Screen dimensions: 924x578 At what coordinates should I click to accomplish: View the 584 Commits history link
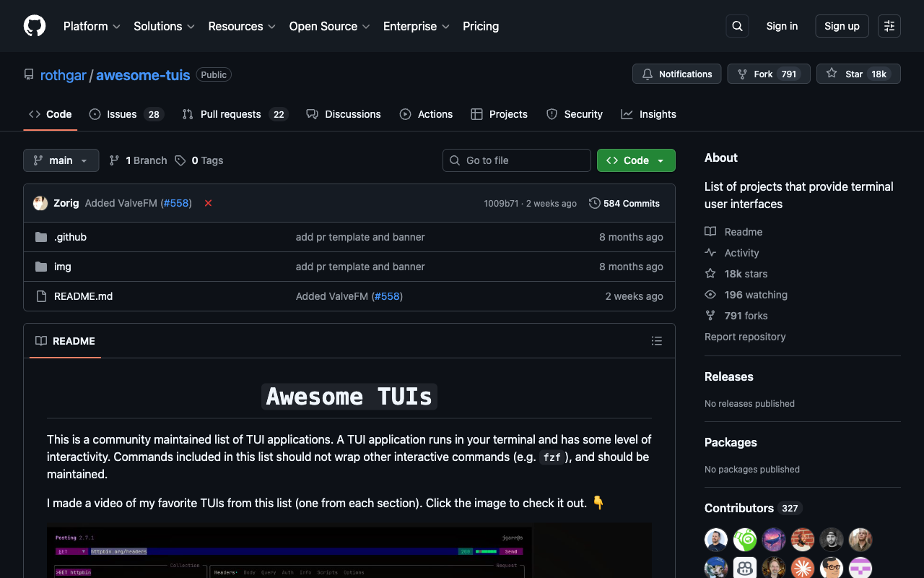click(x=624, y=203)
